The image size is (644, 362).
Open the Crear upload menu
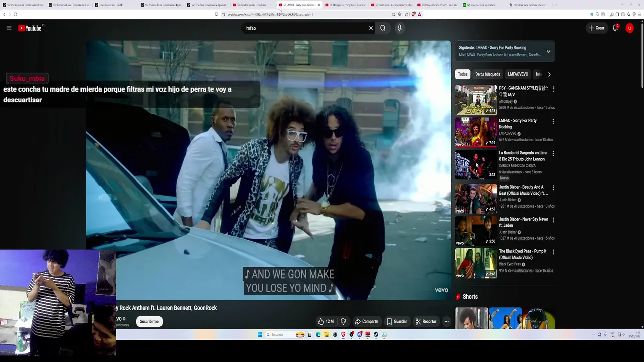point(596,28)
